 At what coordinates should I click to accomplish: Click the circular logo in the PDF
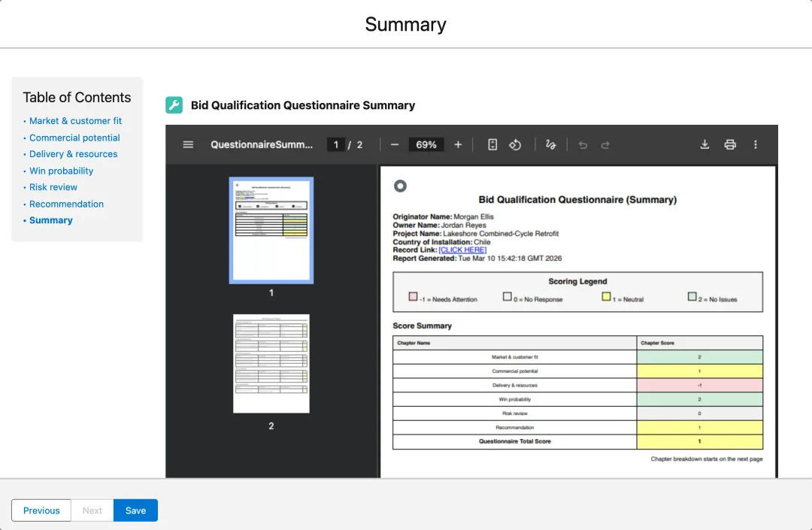pyautogui.click(x=400, y=186)
